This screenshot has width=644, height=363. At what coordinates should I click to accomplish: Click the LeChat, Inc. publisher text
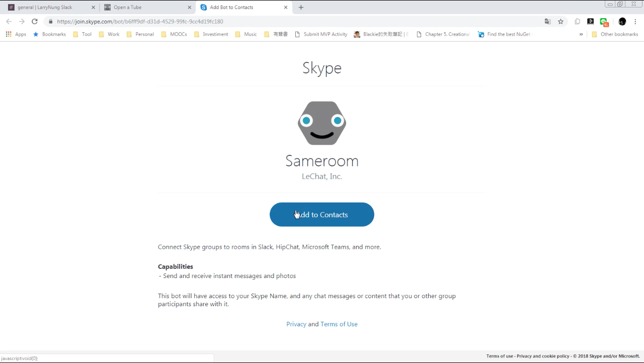(322, 176)
